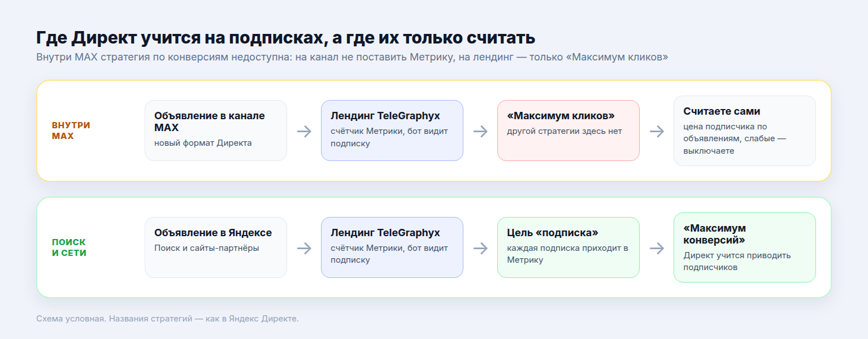Click the footnote 'Схема условная. Названия стратегий'

click(167, 319)
